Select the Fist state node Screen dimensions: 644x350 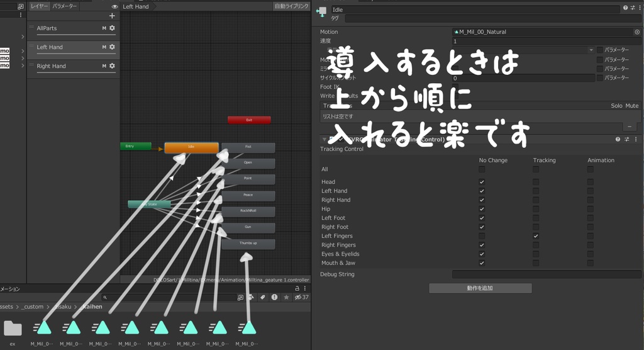[248, 148]
